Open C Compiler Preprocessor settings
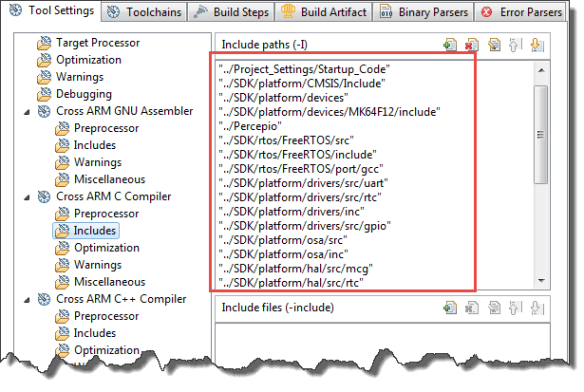 point(97,214)
